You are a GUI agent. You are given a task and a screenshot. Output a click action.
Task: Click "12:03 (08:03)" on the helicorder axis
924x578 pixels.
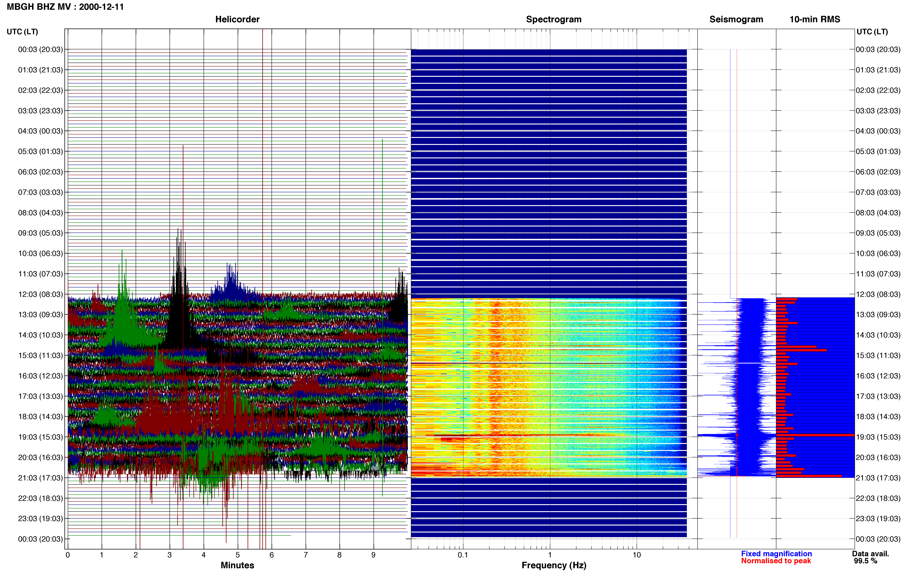(x=41, y=294)
